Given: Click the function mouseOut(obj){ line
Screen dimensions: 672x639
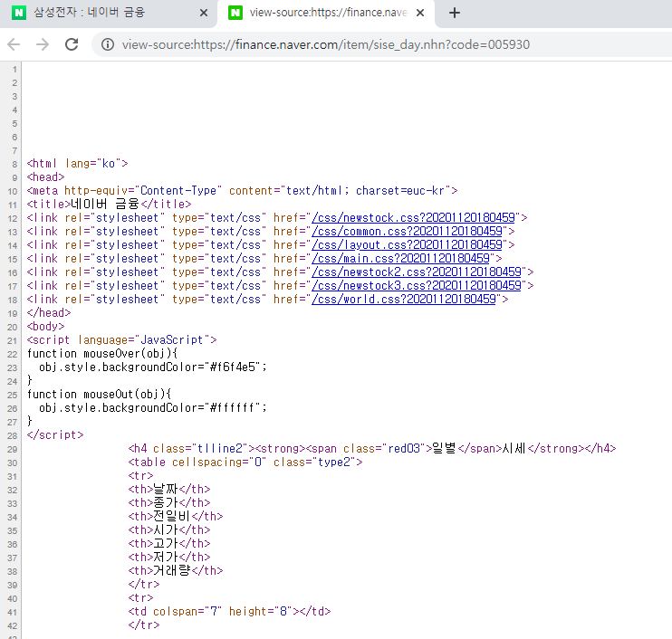Looking at the screenshot, I should (x=100, y=395).
